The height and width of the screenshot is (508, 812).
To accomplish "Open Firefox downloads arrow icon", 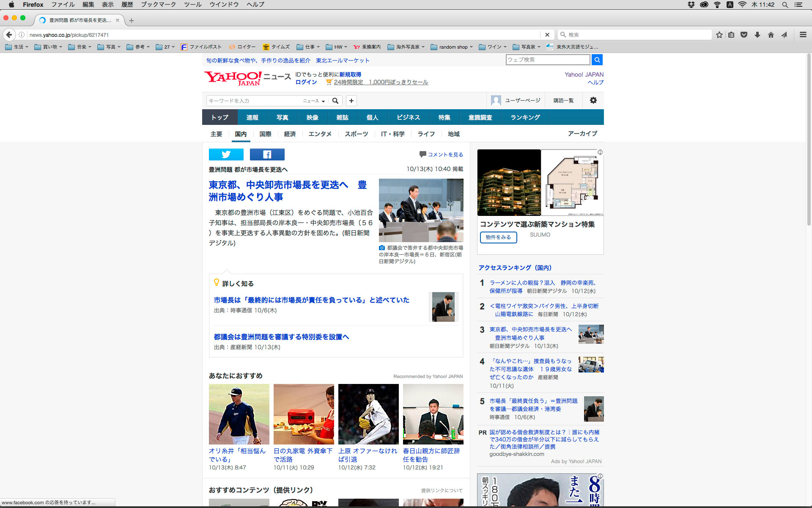I will coord(757,35).
